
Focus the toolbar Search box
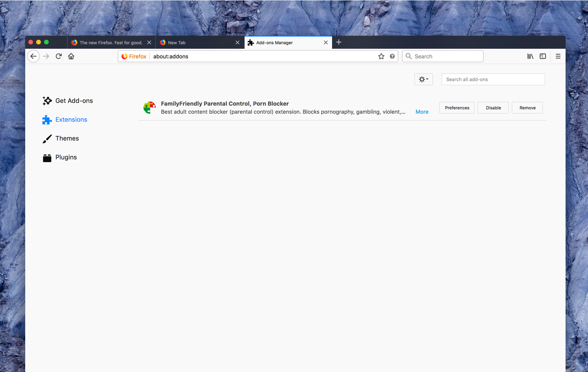[x=443, y=56]
